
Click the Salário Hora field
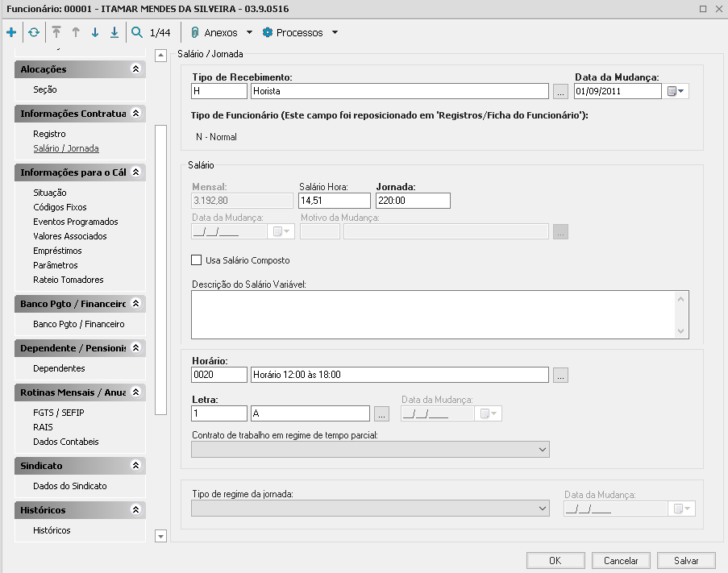tap(335, 201)
